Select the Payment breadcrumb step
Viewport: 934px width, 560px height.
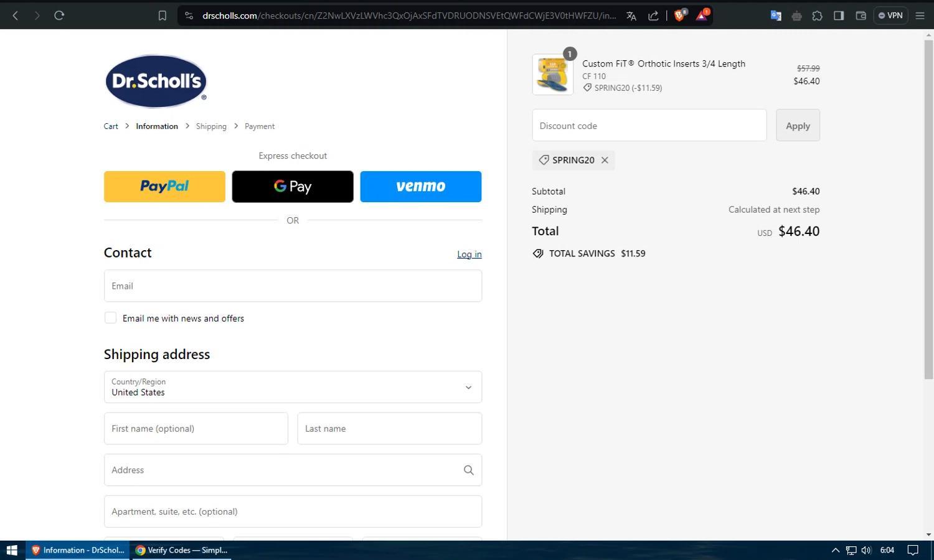pos(260,126)
